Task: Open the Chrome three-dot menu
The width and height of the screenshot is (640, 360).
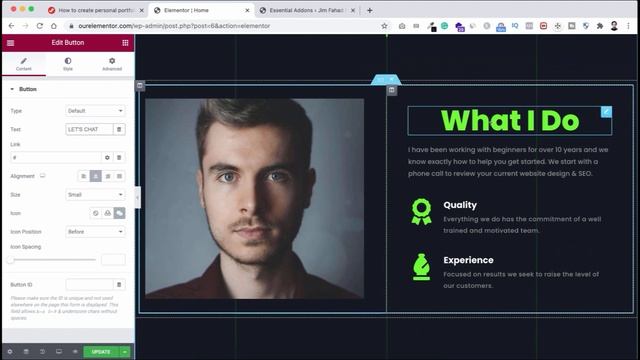Action: click(628, 26)
